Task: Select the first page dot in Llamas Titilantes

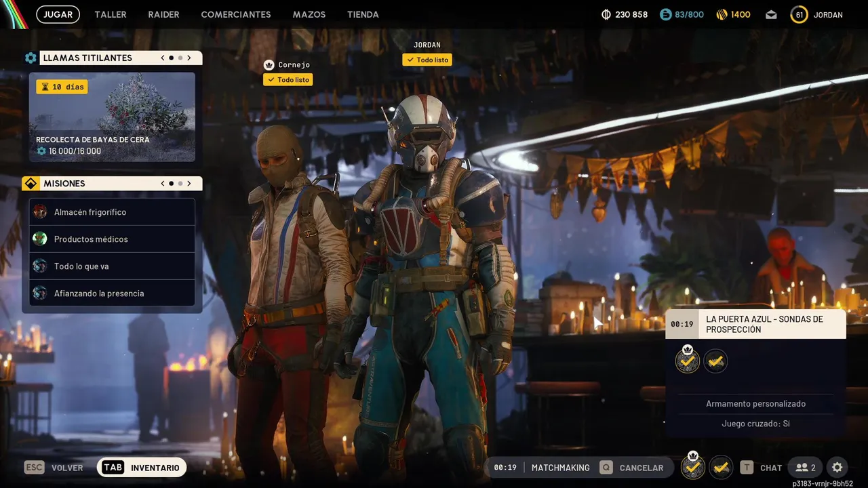Action: click(x=172, y=58)
